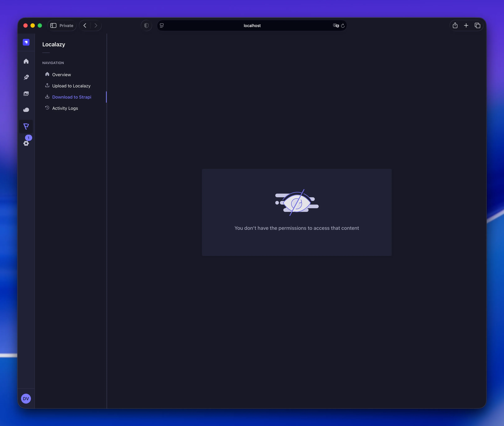The image size is (504, 426).
Task: Click the NAVIGATION section label
Action: (53, 63)
